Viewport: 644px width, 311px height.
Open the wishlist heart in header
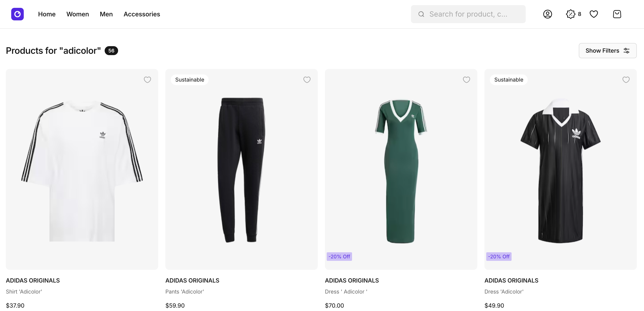[594, 14]
